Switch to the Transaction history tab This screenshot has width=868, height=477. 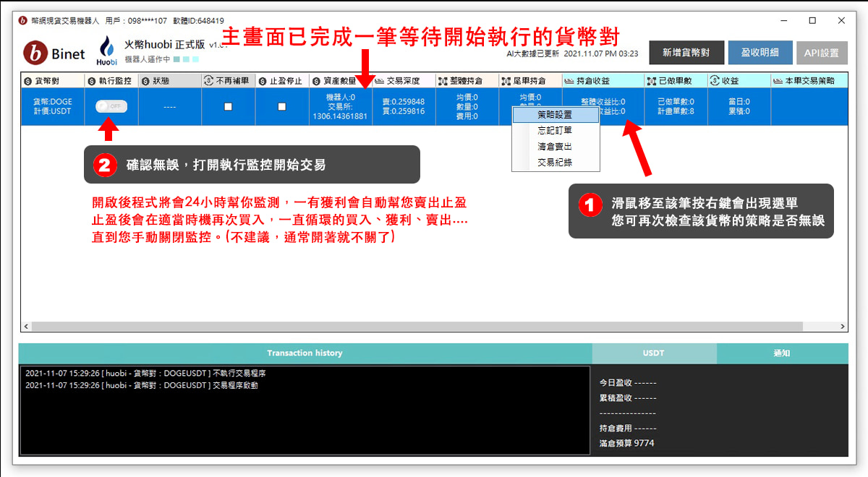click(x=305, y=353)
